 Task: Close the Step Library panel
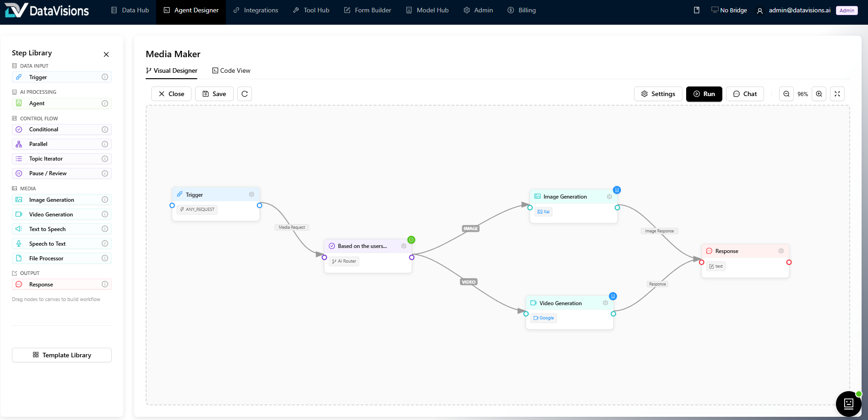pyautogui.click(x=106, y=54)
